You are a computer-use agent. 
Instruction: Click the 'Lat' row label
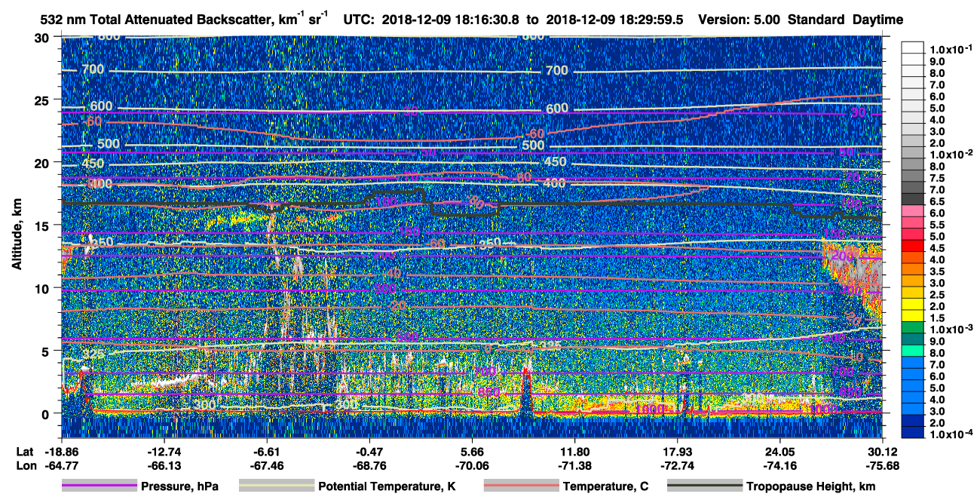23,452
